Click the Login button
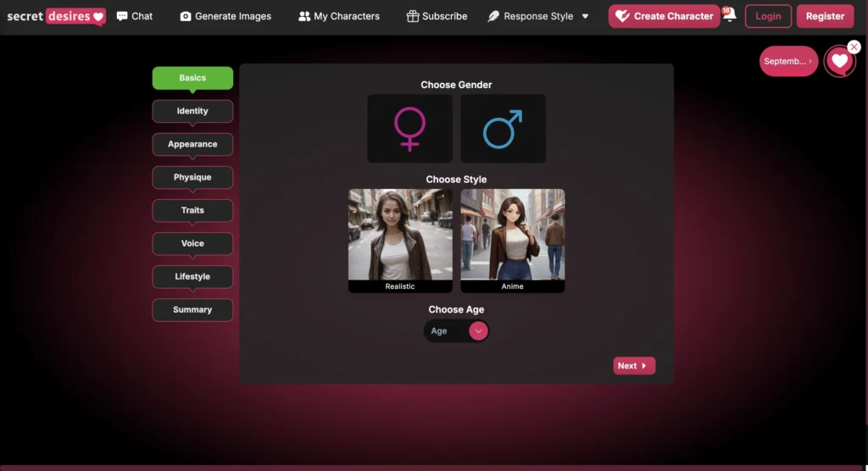868x471 pixels. pos(768,16)
